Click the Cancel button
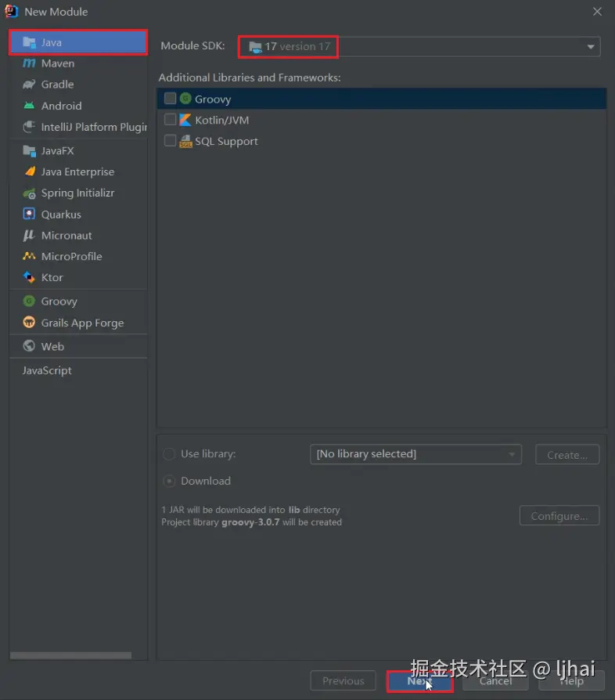This screenshot has width=615, height=700. (x=495, y=680)
